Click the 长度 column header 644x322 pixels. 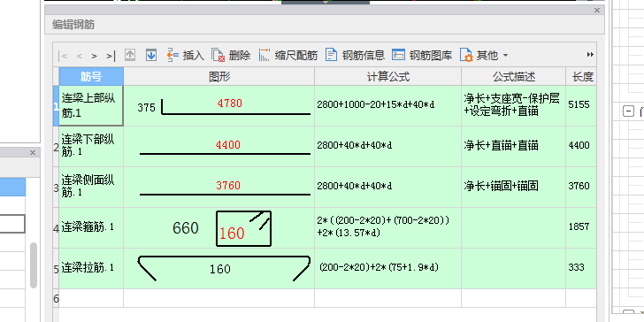click(x=581, y=76)
